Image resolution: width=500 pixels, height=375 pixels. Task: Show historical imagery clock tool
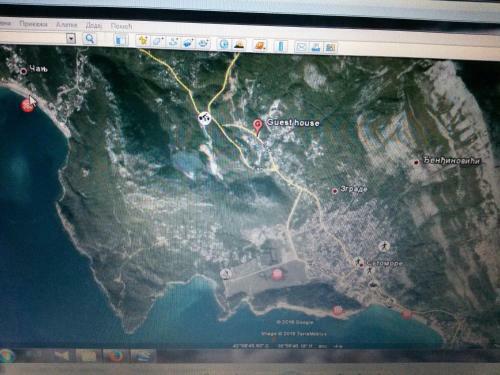tap(224, 44)
